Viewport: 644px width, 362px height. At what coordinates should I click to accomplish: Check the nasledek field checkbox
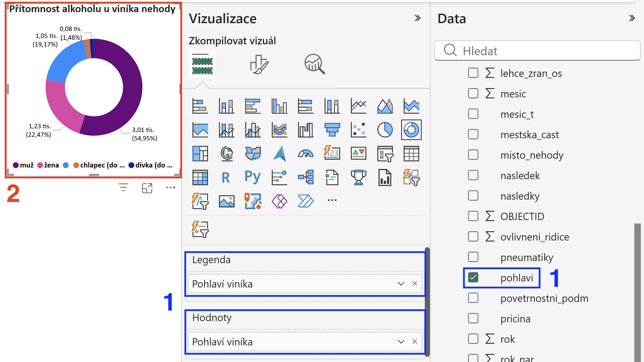[473, 175]
